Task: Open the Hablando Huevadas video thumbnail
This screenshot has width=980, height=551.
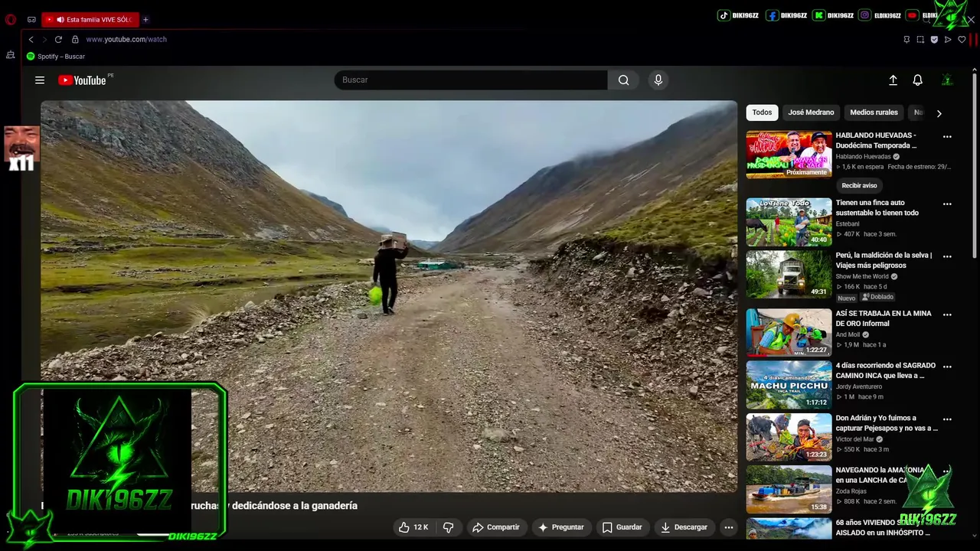Action: point(789,155)
